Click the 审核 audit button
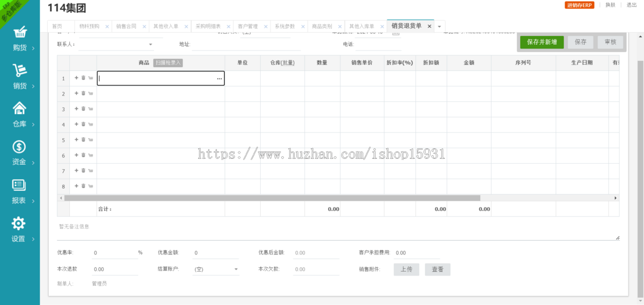 click(x=610, y=42)
